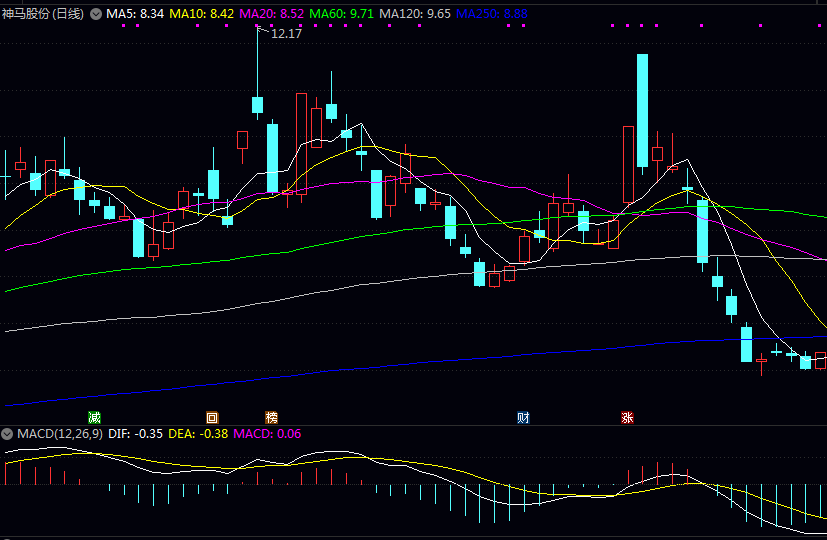Click the red 涨 event marker
The width and height of the screenshot is (827, 540).
[x=628, y=417]
